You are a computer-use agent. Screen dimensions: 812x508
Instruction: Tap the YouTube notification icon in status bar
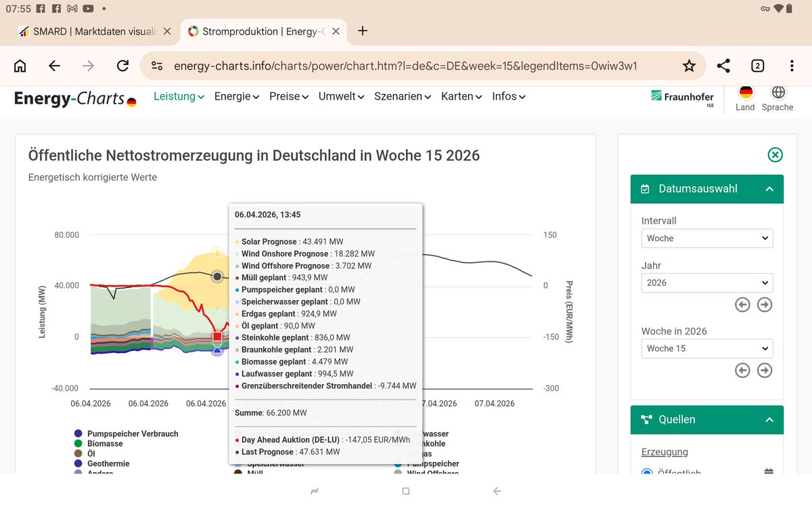tap(88, 9)
